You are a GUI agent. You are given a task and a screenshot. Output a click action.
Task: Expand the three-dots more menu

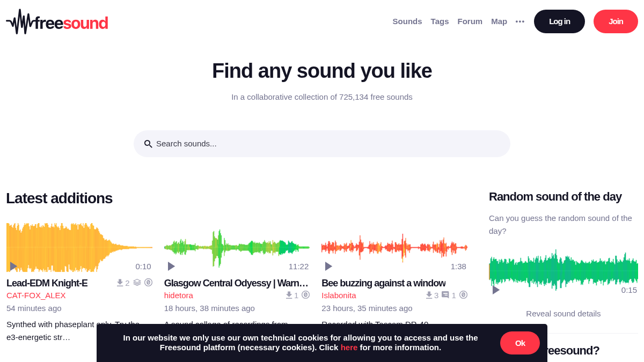pyautogui.click(x=520, y=21)
